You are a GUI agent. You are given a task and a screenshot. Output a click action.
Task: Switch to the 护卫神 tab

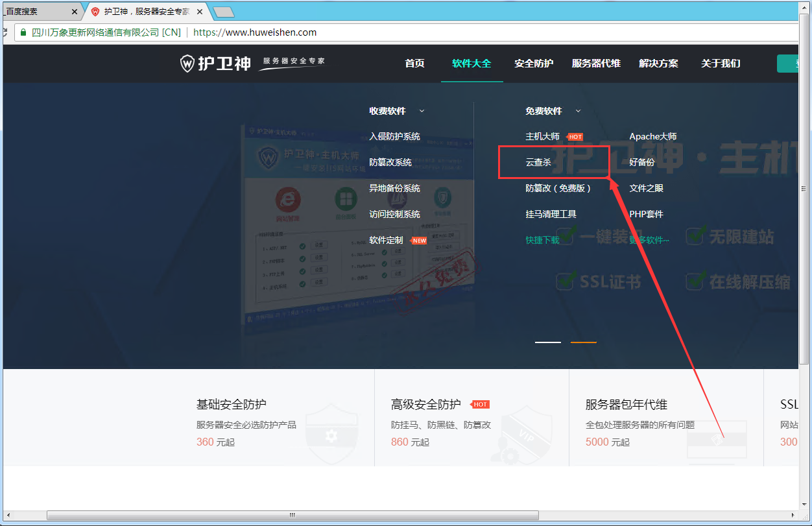coord(147,12)
